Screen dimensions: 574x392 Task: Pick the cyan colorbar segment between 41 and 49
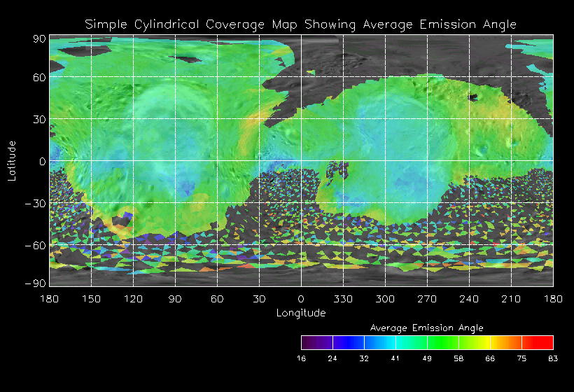412,342
